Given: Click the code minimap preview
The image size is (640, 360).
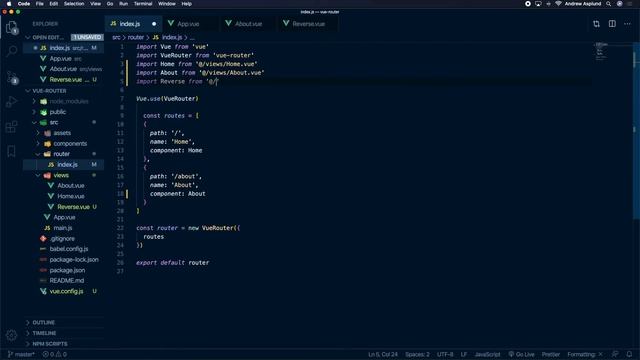Looking at the screenshot, I should [601, 51].
